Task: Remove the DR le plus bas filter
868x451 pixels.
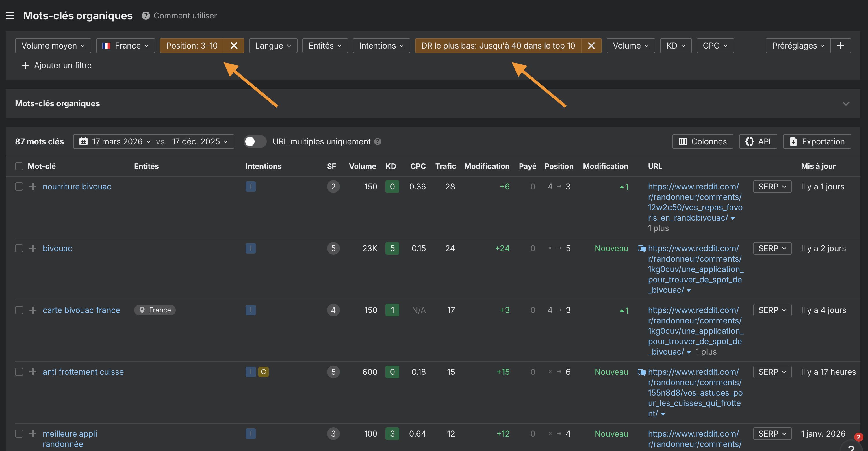Action: click(x=591, y=45)
